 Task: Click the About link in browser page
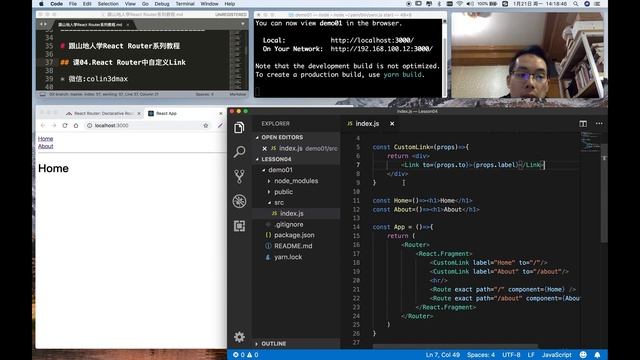(x=45, y=146)
